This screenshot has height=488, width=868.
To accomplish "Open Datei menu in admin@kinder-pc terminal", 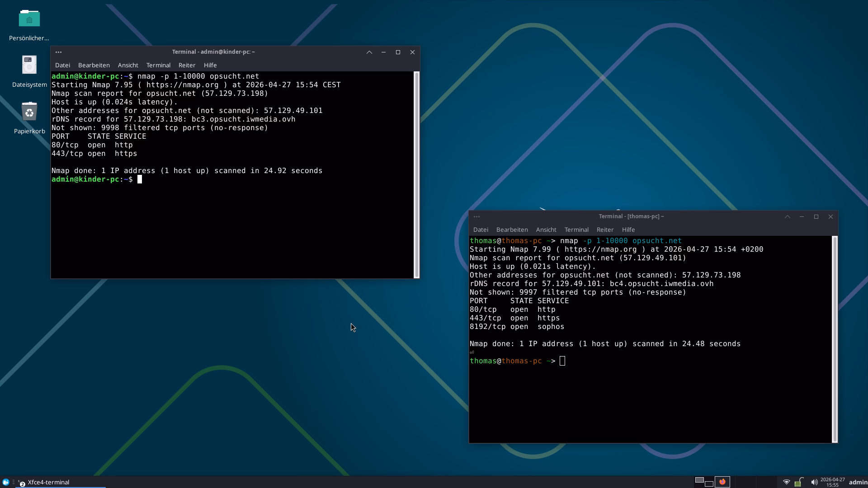I will (x=62, y=65).
